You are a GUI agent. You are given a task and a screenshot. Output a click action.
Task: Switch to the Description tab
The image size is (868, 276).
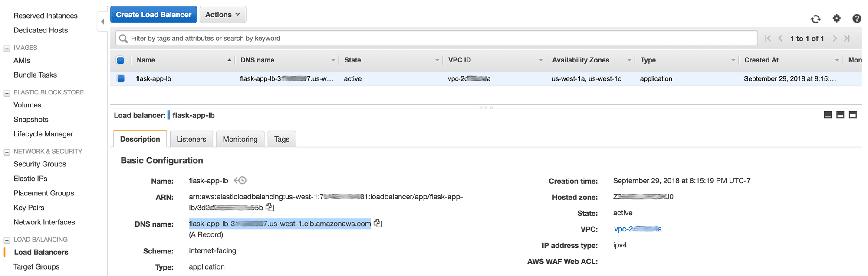point(140,139)
